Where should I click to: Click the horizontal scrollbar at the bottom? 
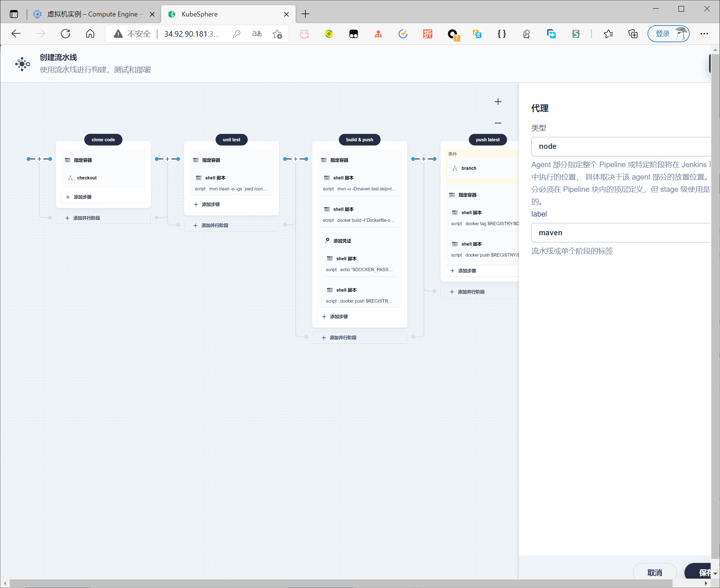[341, 584]
